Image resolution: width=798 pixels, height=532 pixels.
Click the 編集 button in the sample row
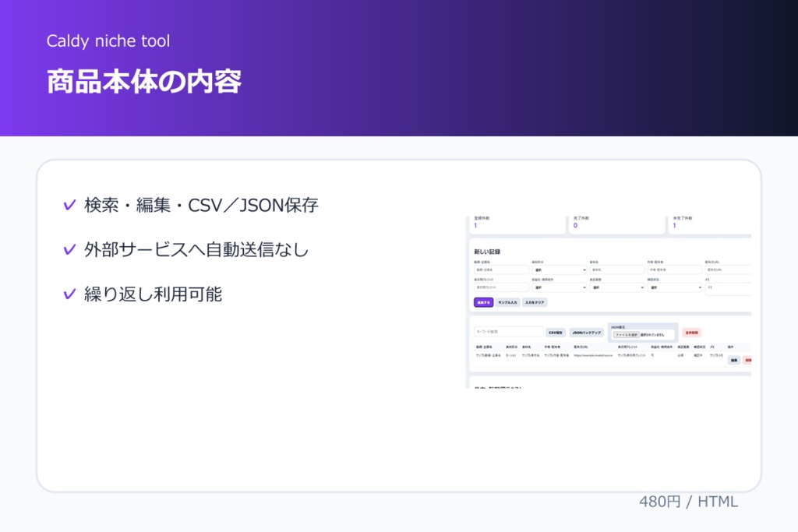pos(734,360)
